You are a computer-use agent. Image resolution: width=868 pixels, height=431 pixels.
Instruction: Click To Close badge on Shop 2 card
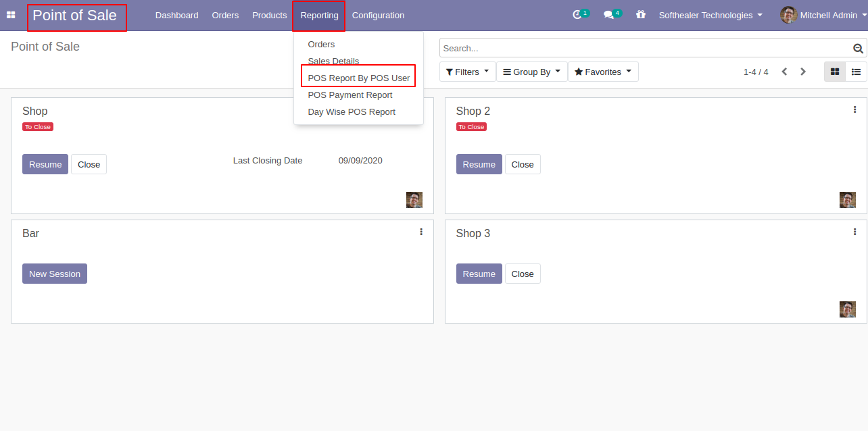(472, 127)
